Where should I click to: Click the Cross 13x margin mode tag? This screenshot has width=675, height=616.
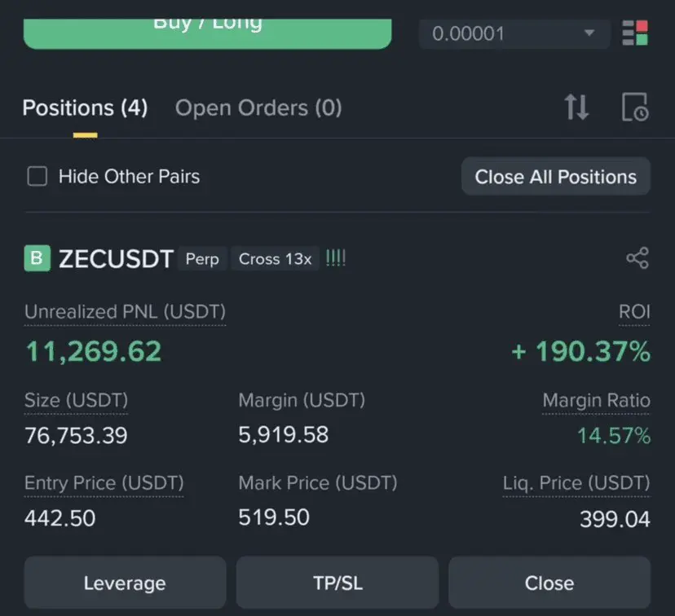(x=275, y=259)
